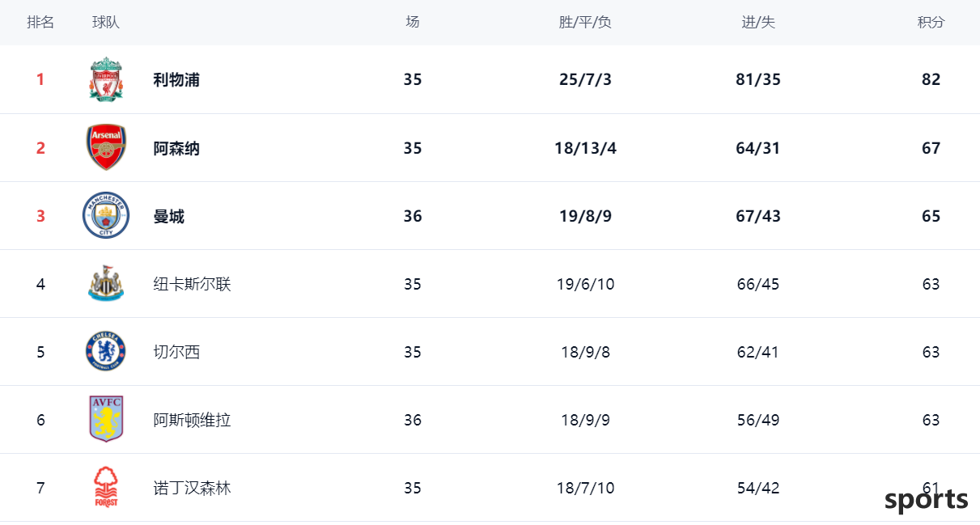
Task: Click the Liverpool club crest
Action: click(106, 79)
